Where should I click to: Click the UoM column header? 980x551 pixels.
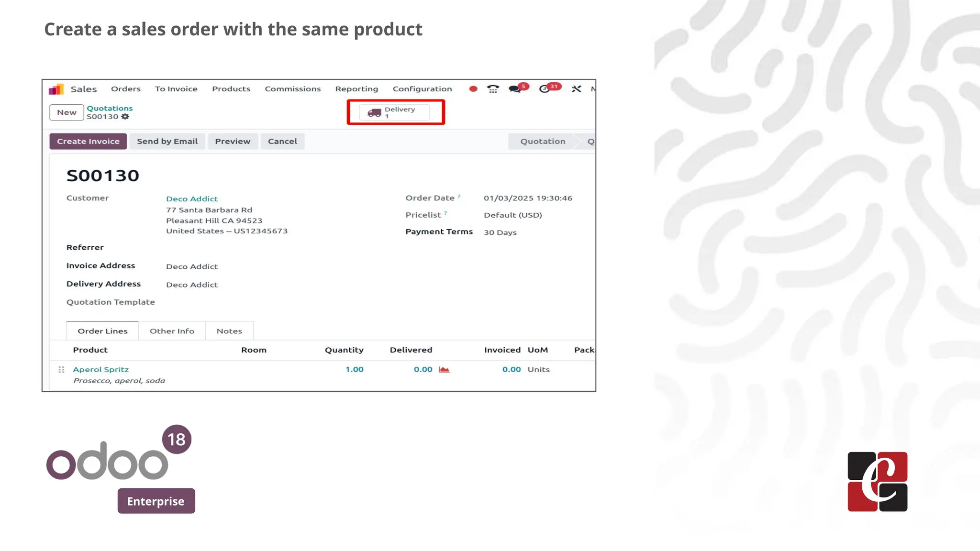pyautogui.click(x=538, y=350)
